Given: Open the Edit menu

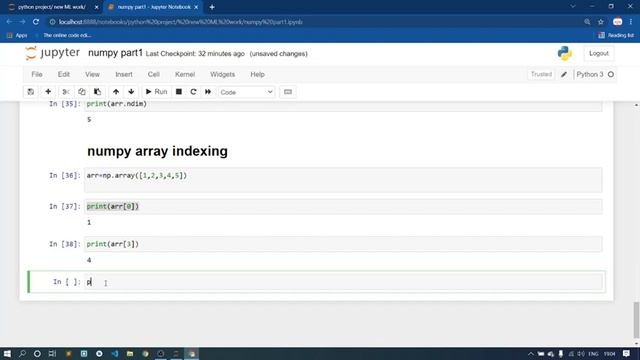Looking at the screenshot, I should 64,74.
